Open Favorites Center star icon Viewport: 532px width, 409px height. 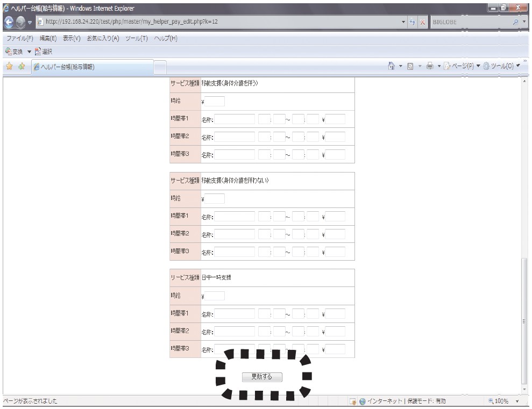[9, 67]
